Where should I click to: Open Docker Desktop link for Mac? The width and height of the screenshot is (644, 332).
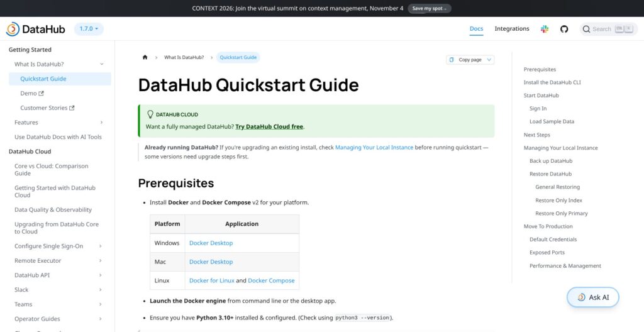[211, 262]
